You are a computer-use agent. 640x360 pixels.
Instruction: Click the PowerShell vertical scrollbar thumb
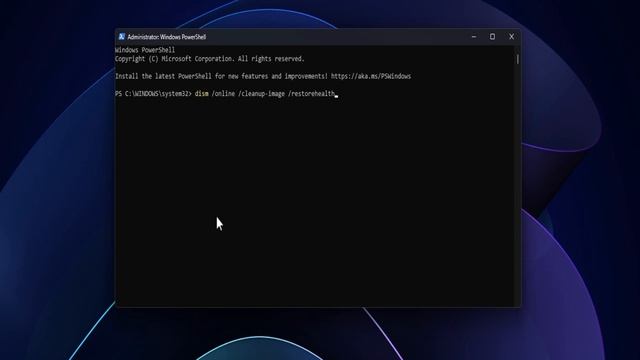click(518, 59)
